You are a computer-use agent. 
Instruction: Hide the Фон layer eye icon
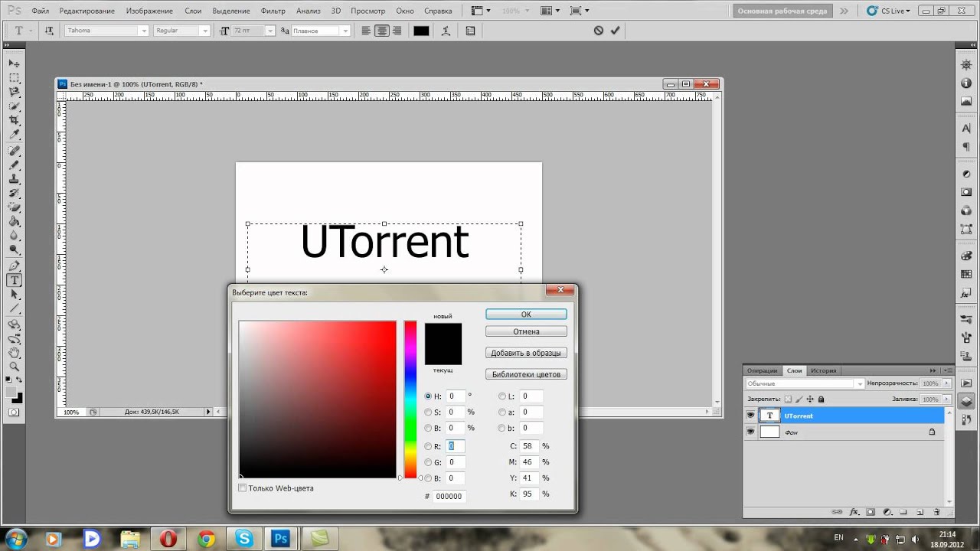pos(750,432)
